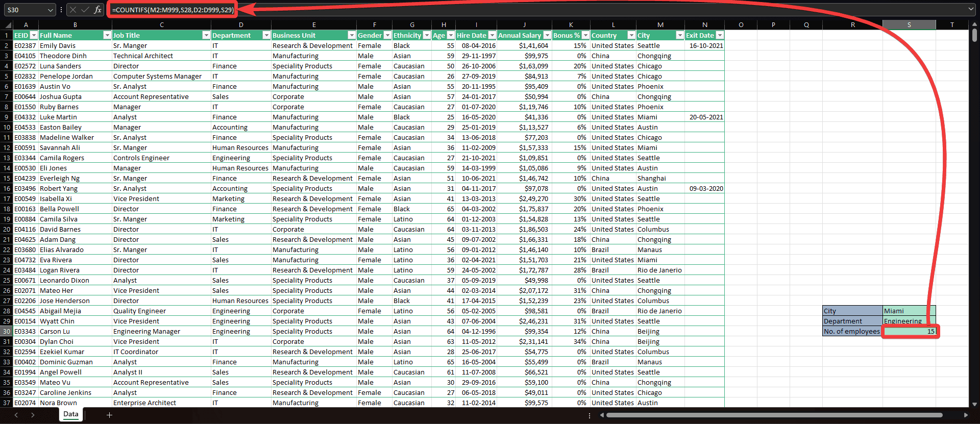Select the Shanghai city cell
Image resolution: width=980 pixels, height=424 pixels.
[x=660, y=178]
